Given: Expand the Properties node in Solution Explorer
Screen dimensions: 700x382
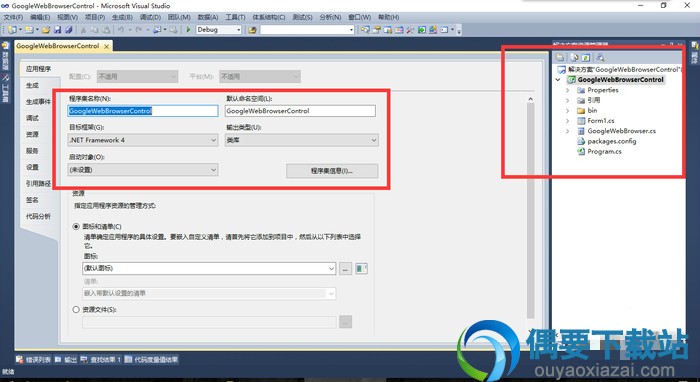Looking at the screenshot, I should (x=568, y=90).
